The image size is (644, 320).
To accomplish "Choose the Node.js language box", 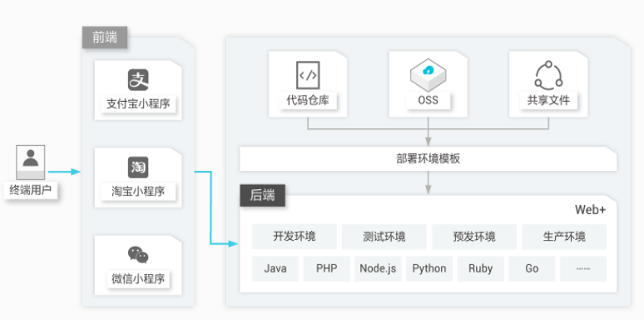I will (x=378, y=268).
